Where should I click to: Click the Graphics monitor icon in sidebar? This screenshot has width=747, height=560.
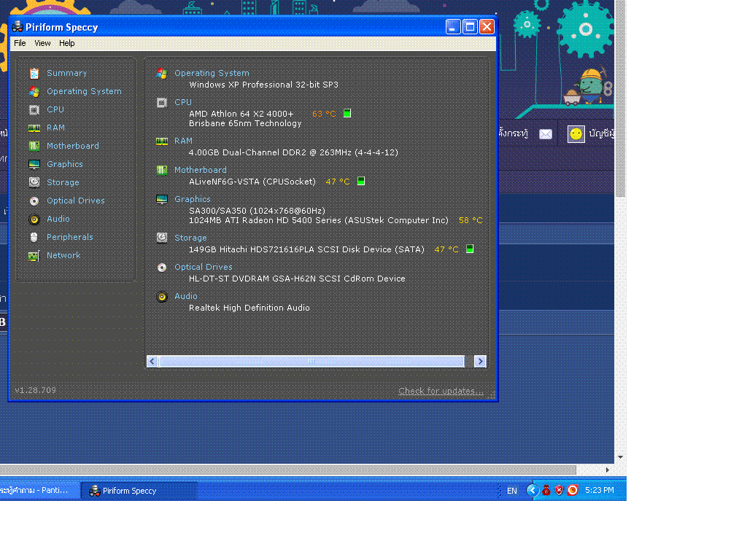pos(34,165)
